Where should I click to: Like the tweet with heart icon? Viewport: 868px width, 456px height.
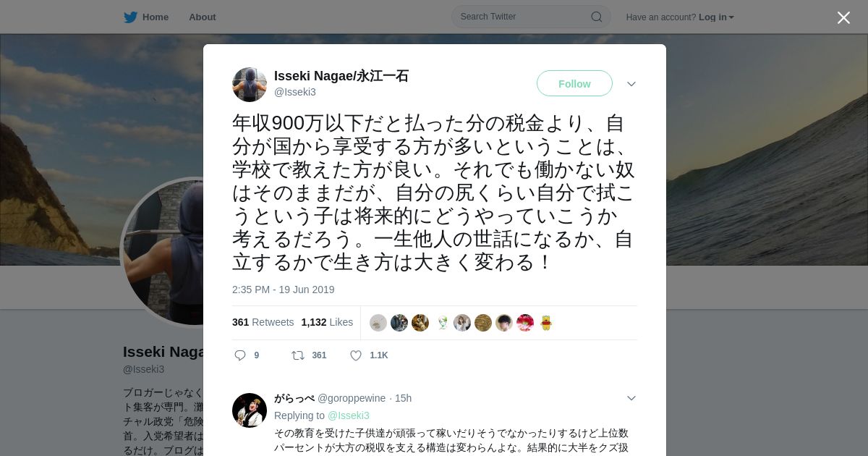[x=356, y=355]
